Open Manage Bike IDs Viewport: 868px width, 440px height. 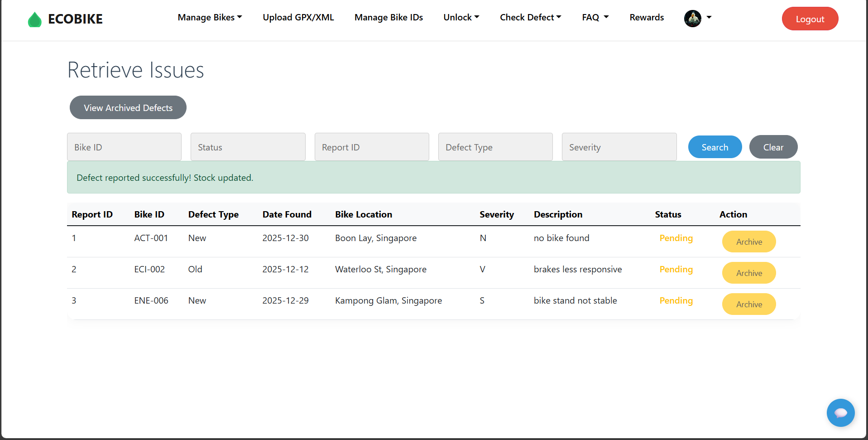[x=388, y=17]
